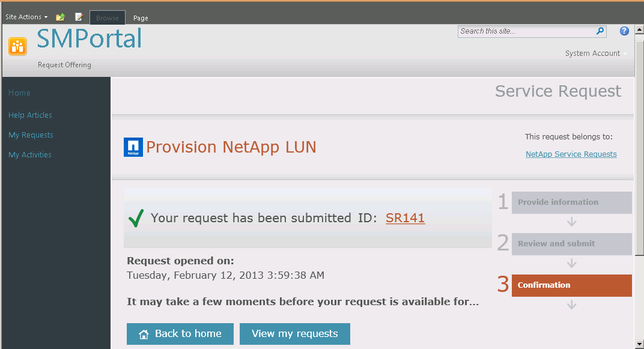
Task: Click the Navigate Up folder icon
Action: point(60,17)
